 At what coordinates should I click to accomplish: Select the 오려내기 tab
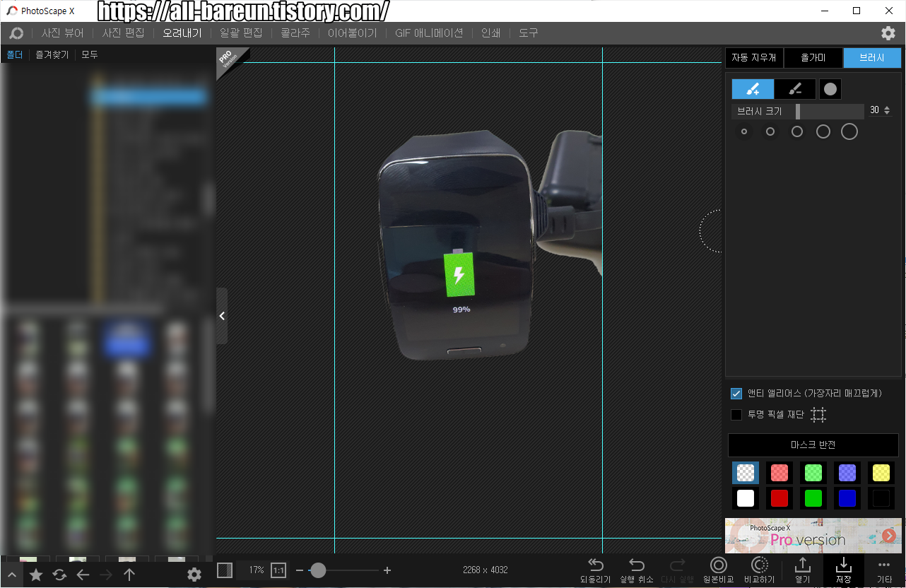[182, 33]
